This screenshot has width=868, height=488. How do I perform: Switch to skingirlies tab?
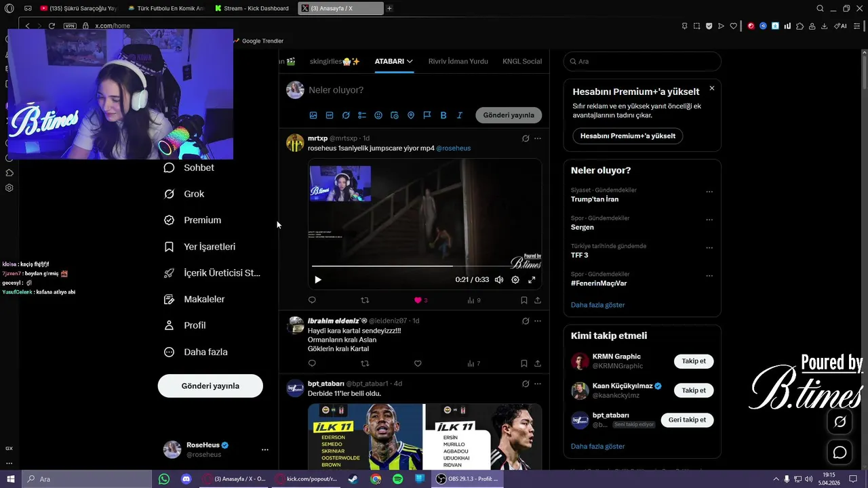[x=334, y=61]
